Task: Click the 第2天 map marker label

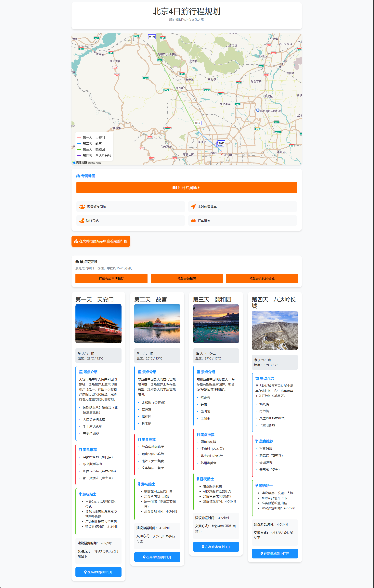Action: 221,143
